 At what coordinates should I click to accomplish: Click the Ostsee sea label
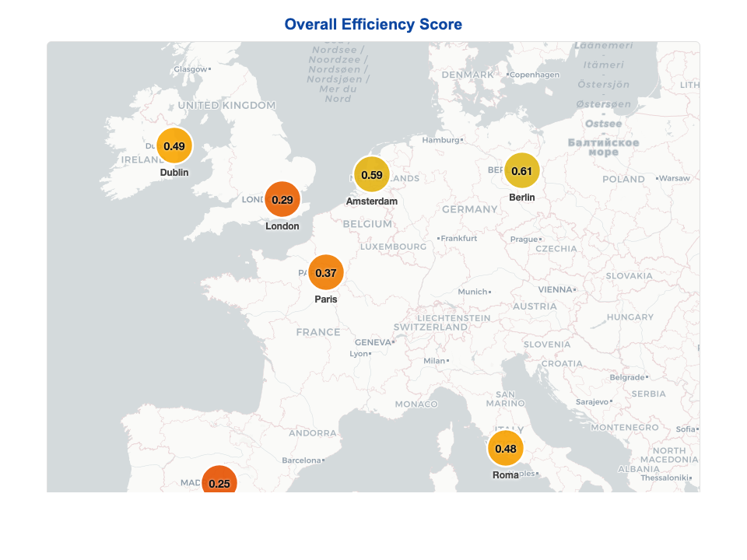point(603,124)
